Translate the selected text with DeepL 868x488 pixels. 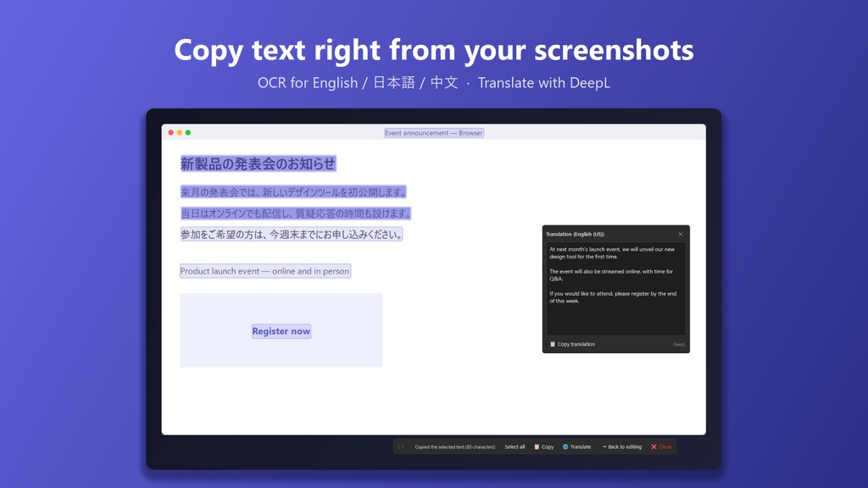coord(576,446)
